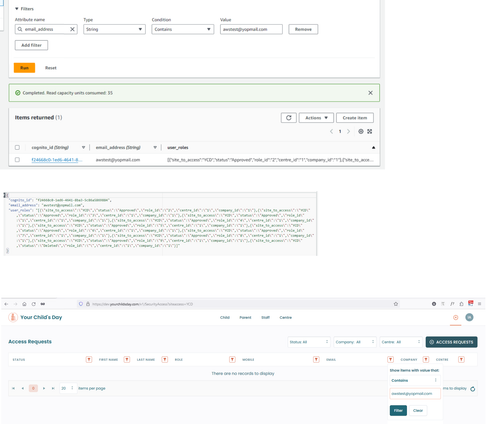The image size is (500, 444).
Task: Dismiss the Completed notification banner
Action: click(x=370, y=93)
